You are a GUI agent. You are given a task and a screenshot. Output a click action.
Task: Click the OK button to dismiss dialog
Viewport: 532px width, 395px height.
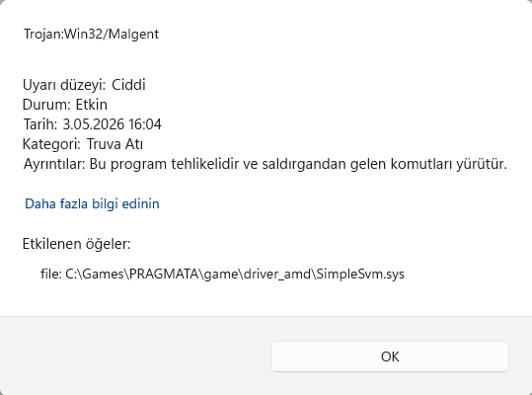point(390,356)
